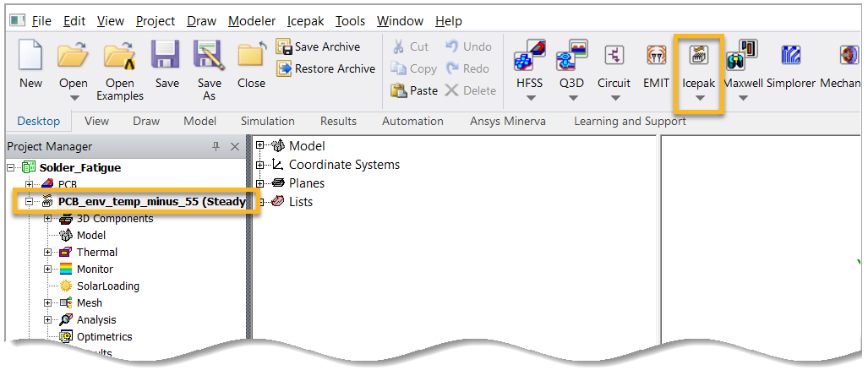The image size is (868, 392).
Task: Pin the Project Manager panel
Action: (216, 147)
